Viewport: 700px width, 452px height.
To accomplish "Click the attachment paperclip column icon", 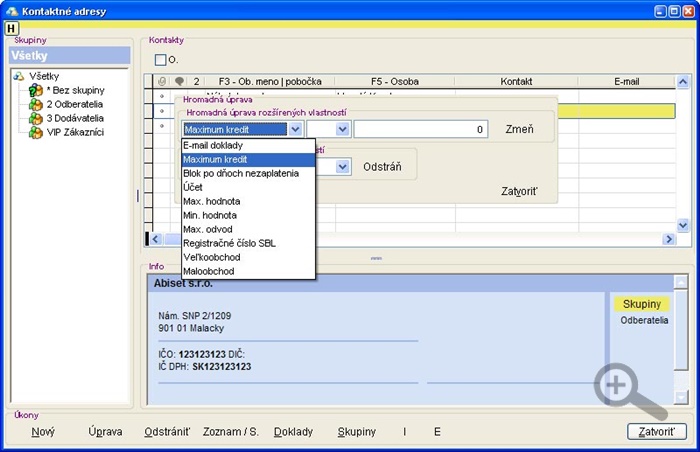I will 162,81.
